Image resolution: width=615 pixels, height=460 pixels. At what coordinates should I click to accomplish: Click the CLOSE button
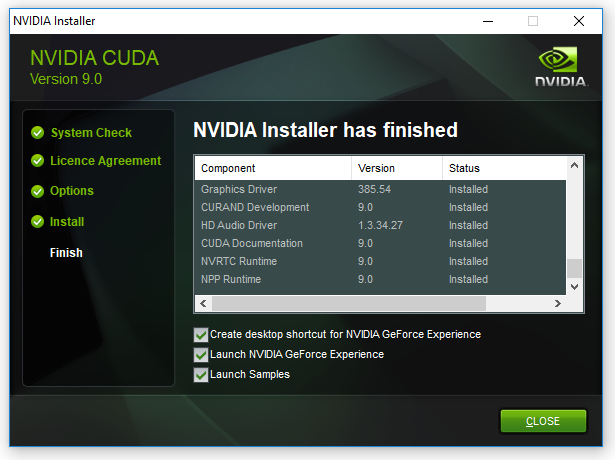coord(543,421)
